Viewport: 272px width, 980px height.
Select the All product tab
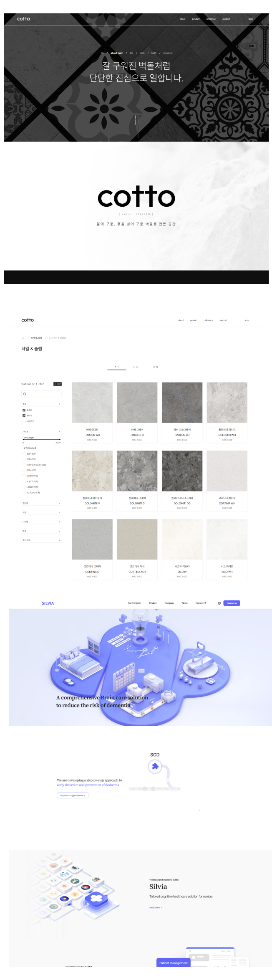[117, 367]
